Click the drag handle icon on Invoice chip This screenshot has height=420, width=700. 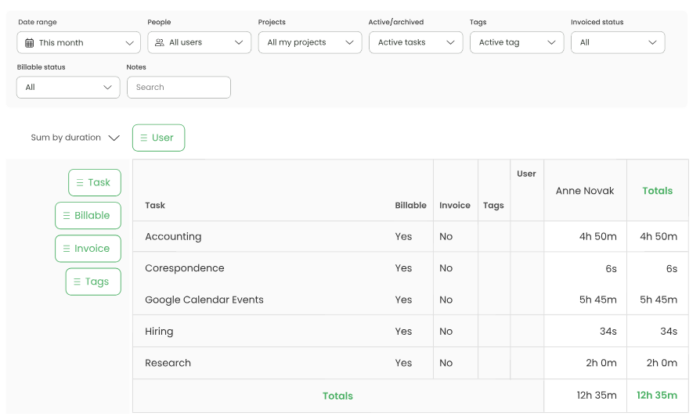[x=67, y=249]
